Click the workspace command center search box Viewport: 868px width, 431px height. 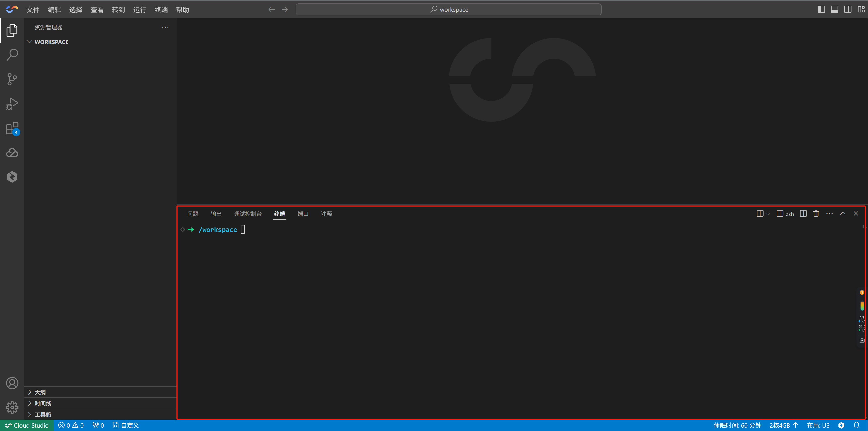click(x=448, y=9)
